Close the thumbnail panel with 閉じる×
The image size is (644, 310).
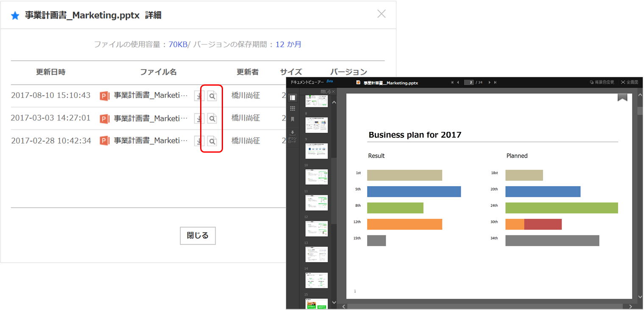click(327, 92)
